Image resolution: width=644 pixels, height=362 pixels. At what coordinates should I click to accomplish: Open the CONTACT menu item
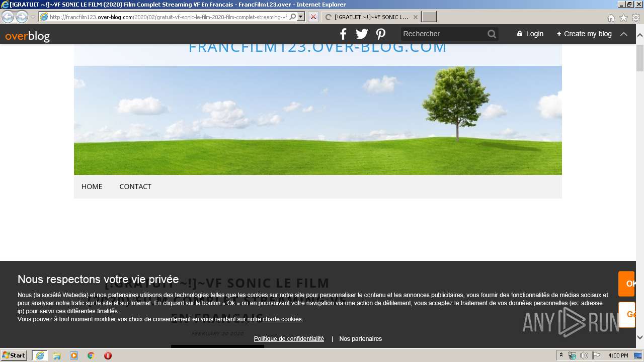pyautogui.click(x=135, y=187)
